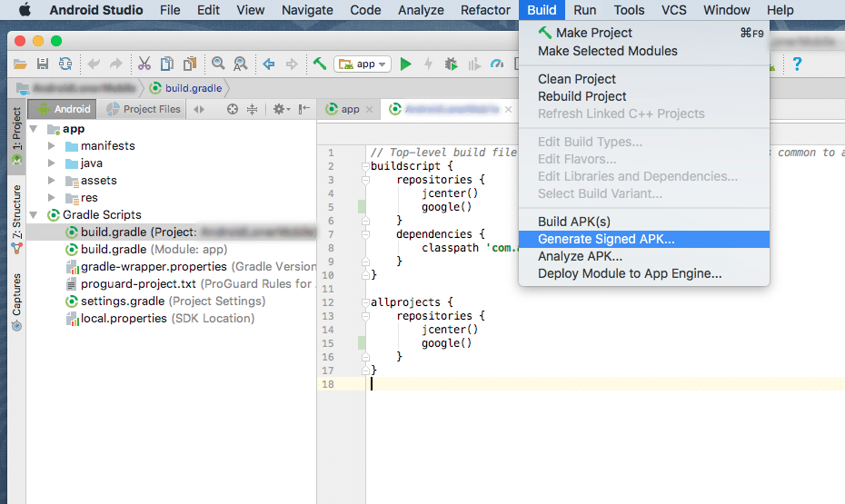Image resolution: width=845 pixels, height=504 pixels.
Task: Open the VCS menu
Action: tap(673, 10)
